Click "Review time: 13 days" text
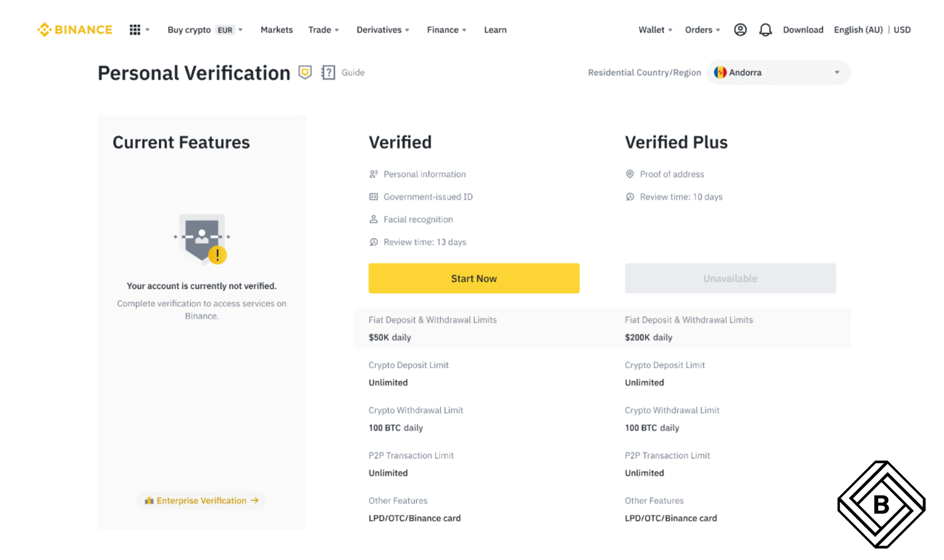The image size is (944, 560). [425, 242]
